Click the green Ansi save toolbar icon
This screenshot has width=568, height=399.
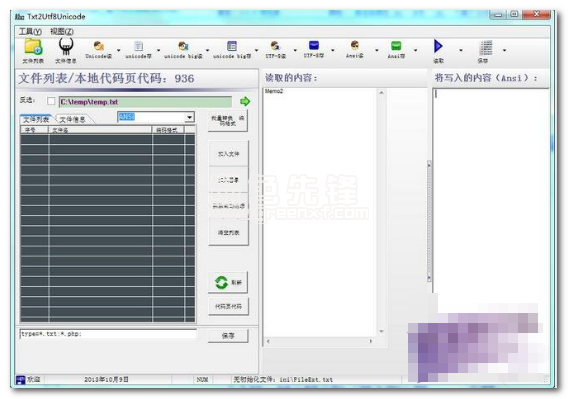(x=396, y=46)
